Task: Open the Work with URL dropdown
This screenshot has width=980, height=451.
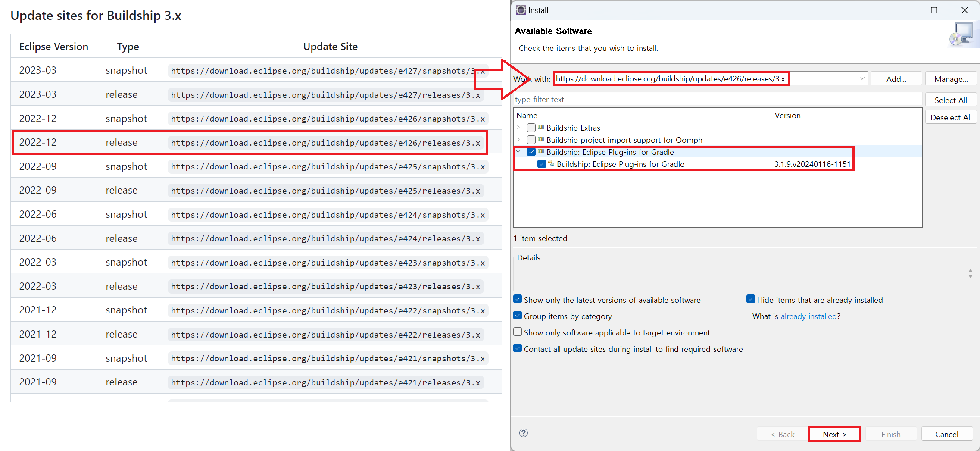Action: 861,78
